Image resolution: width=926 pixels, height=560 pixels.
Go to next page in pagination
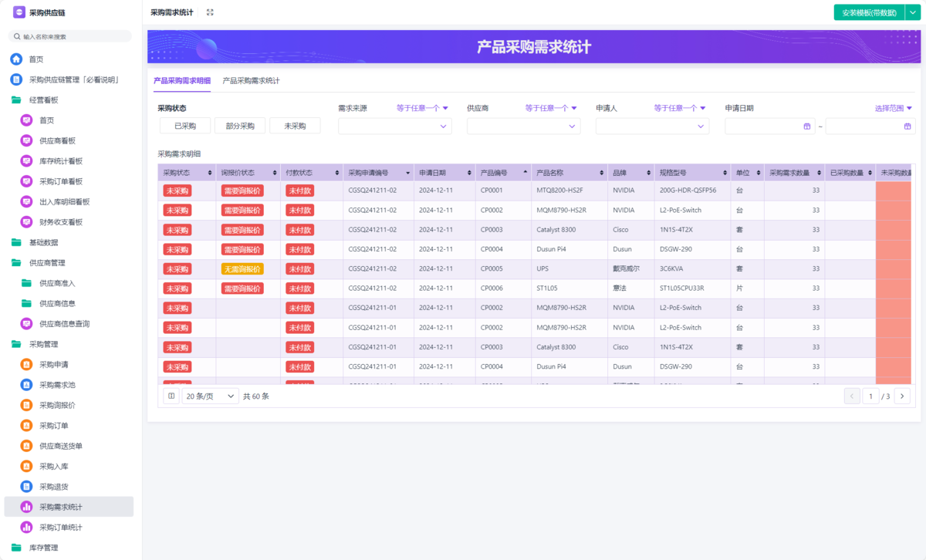click(x=902, y=396)
